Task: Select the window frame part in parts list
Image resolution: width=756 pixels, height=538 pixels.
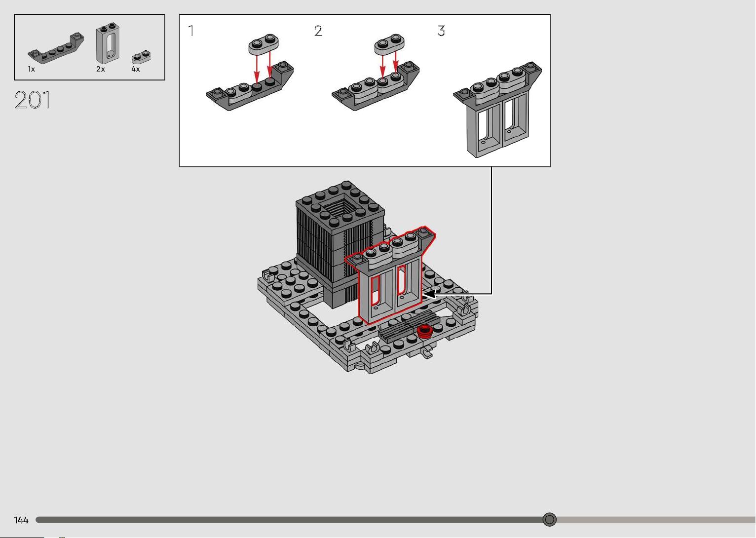Action: [108, 43]
